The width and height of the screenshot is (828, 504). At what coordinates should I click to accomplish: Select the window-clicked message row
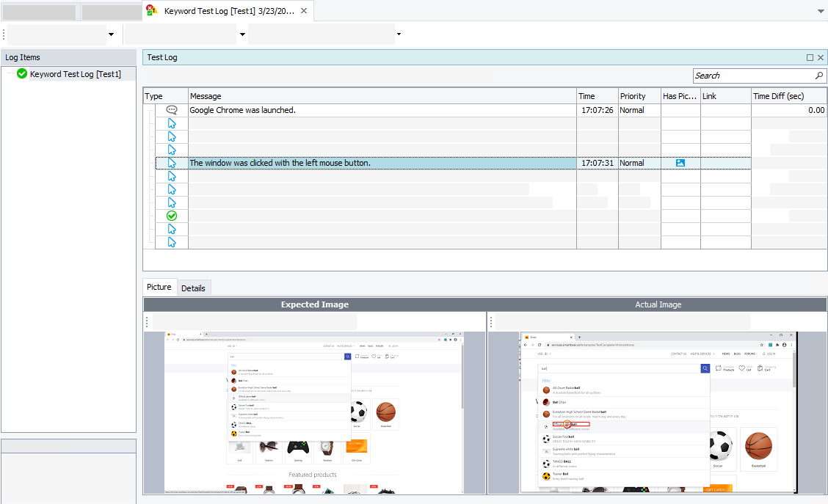(x=330, y=163)
